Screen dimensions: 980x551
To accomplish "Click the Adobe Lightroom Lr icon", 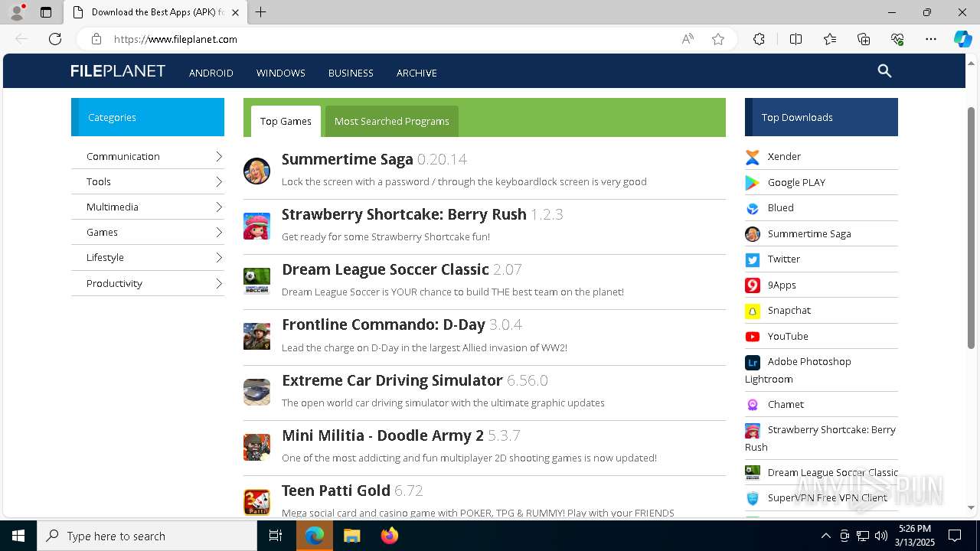I will 753,362.
